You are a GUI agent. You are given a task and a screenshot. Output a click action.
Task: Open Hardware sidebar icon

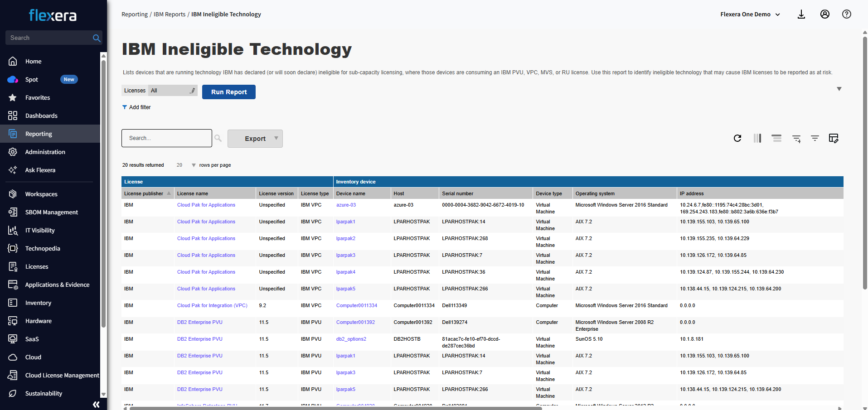click(13, 321)
